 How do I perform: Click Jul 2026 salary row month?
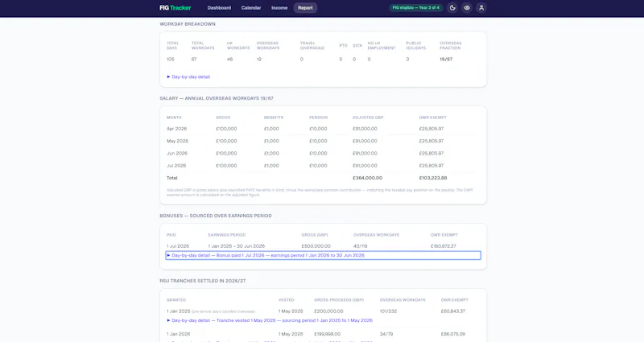point(176,166)
